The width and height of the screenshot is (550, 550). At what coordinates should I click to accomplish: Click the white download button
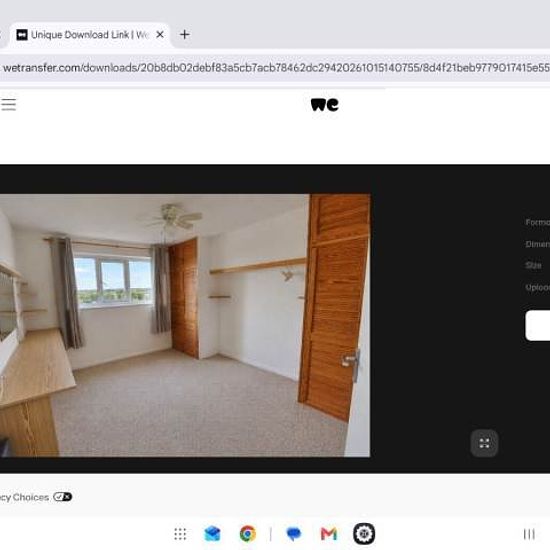538,325
